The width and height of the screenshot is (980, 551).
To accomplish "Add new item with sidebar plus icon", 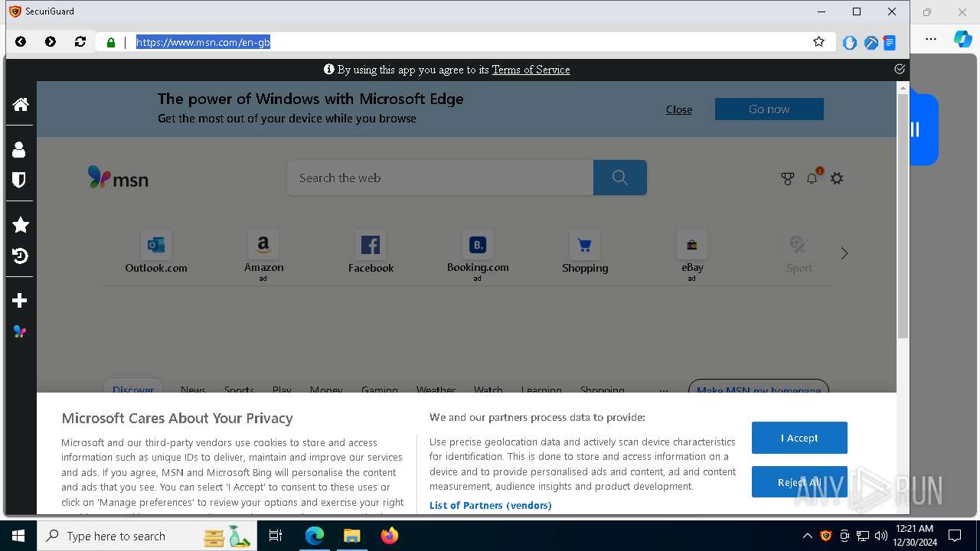I will pyautogui.click(x=20, y=301).
